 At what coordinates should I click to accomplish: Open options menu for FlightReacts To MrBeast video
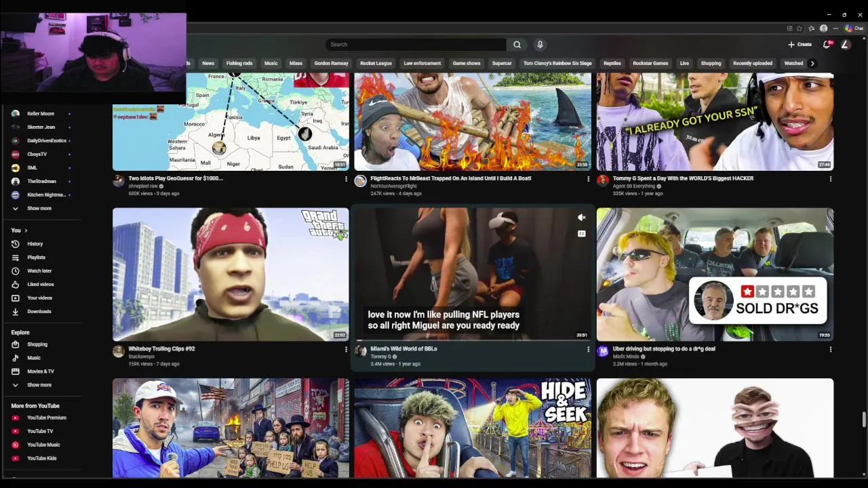click(588, 179)
